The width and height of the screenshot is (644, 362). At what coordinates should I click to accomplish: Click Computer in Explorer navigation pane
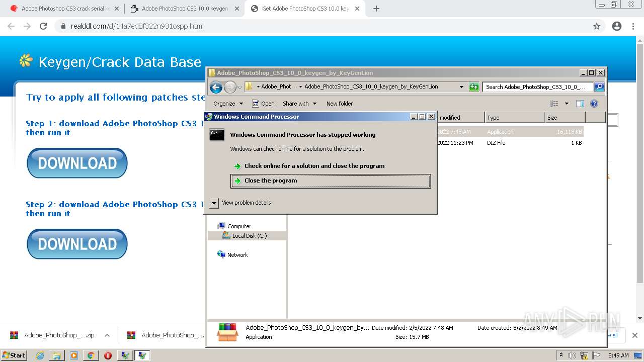(239, 226)
